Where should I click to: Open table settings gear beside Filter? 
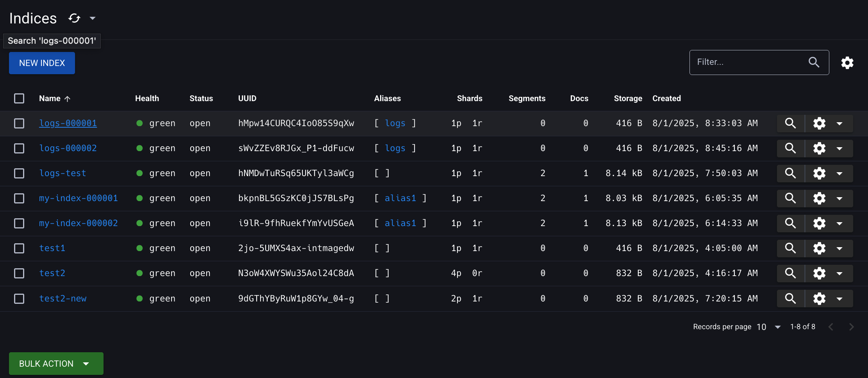click(847, 62)
